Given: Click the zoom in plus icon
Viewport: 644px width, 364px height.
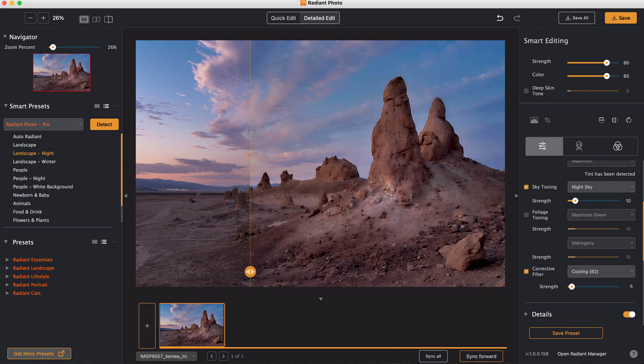Looking at the screenshot, I should [43, 18].
